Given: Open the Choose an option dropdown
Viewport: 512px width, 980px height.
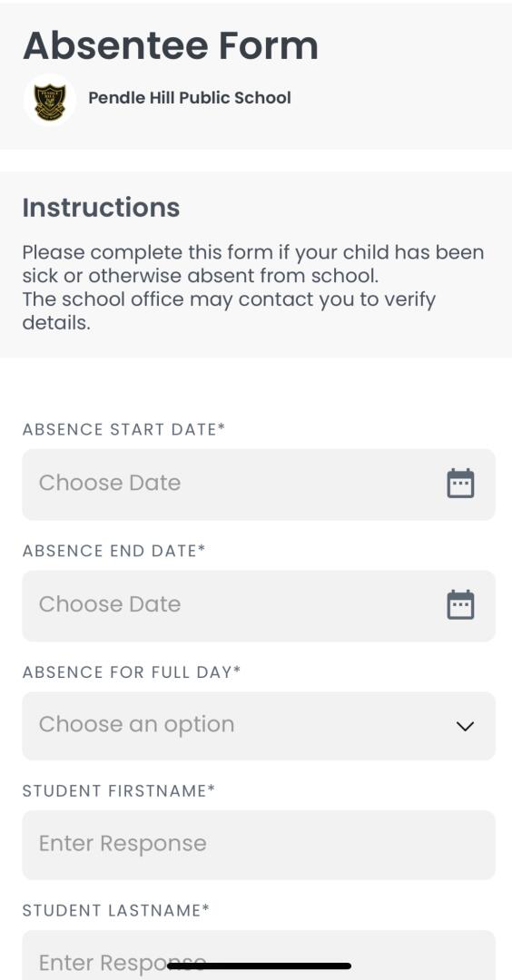Looking at the screenshot, I should tap(259, 725).
